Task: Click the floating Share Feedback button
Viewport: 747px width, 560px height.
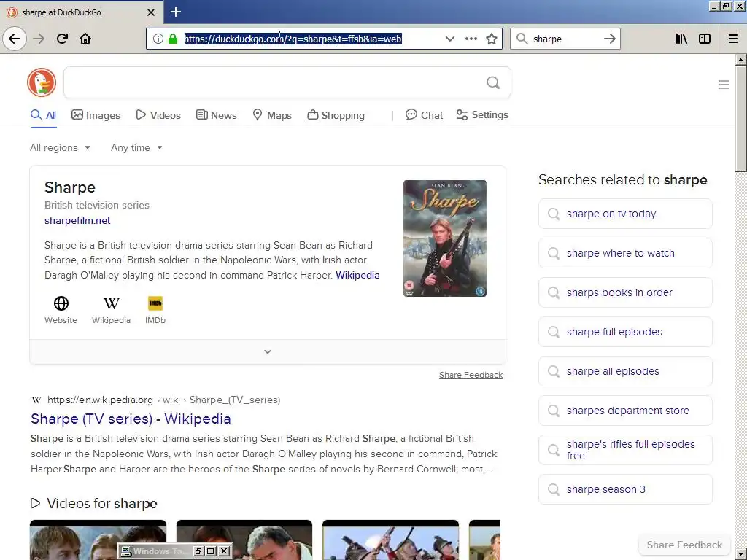Action: 684,545
